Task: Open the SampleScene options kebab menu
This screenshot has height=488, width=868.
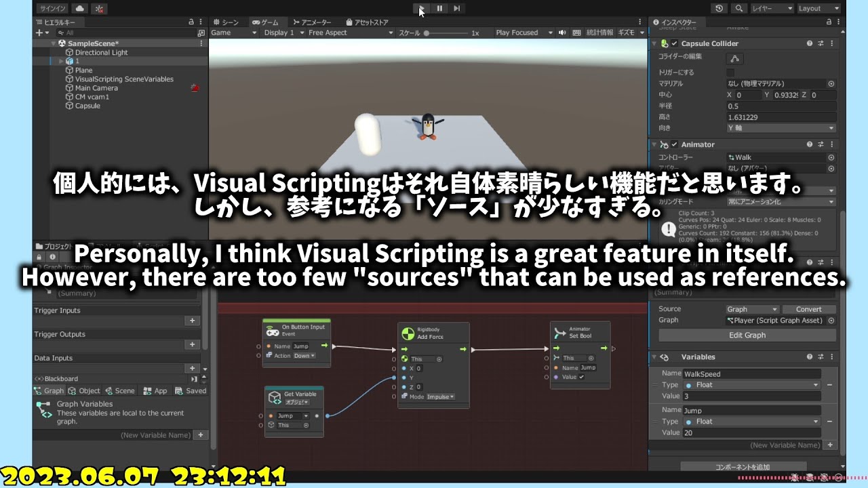Action: pyautogui.click(x=201, y=43)
